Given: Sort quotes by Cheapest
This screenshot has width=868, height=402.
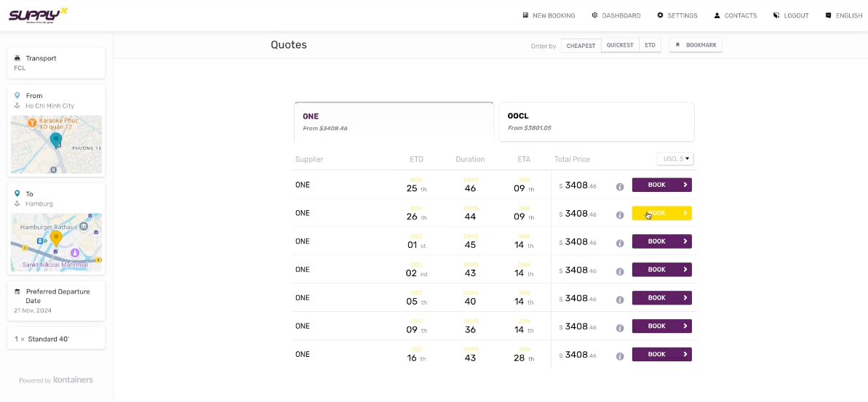Looking at the screenshot, I should click(x=581, y=46).
